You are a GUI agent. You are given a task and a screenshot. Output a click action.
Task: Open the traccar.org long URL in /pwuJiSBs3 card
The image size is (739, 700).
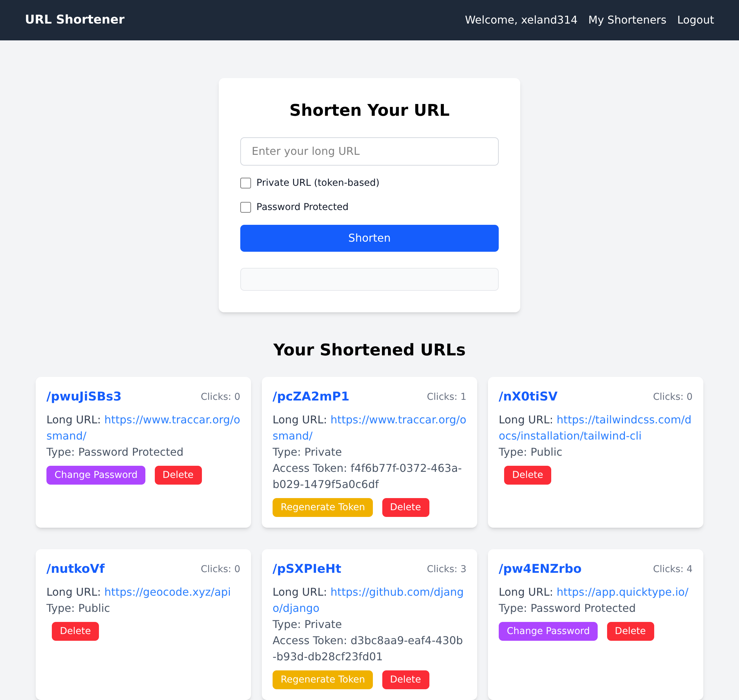click(x=143, y=428)
